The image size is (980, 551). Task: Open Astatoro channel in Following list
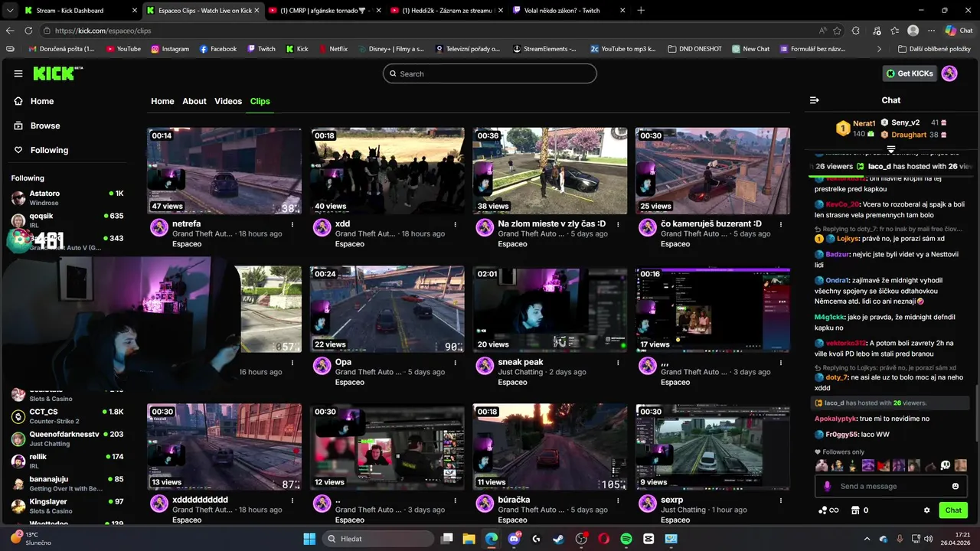pos(67,197)
